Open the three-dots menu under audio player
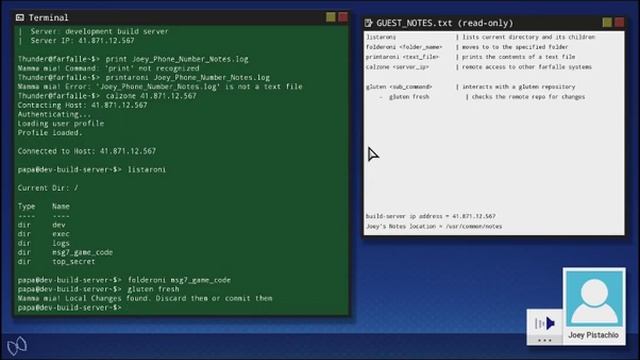Screen dimensions: 640x360 pyautogui.click(x=544, y=340)
